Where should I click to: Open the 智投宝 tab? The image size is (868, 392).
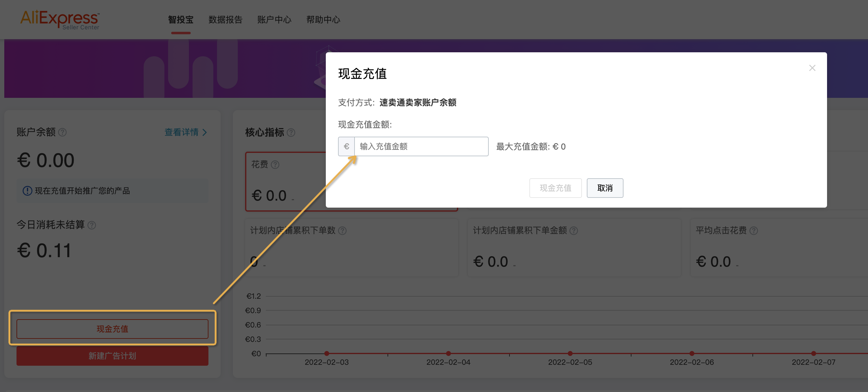tap(181, 20)
